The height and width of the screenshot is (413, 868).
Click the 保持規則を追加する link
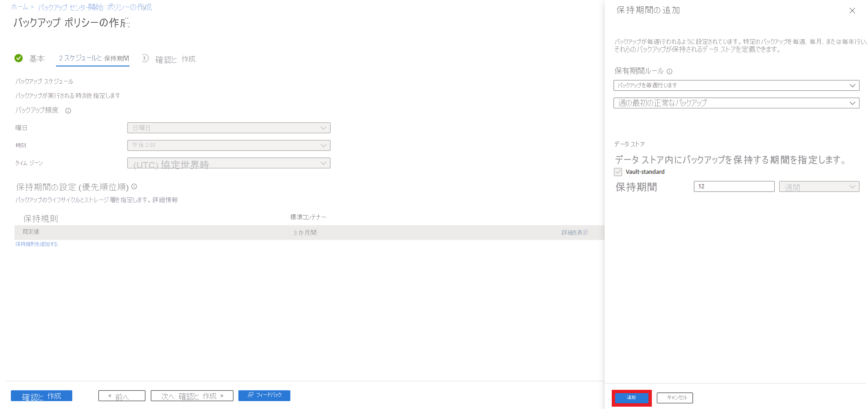[x=37, y=244]
